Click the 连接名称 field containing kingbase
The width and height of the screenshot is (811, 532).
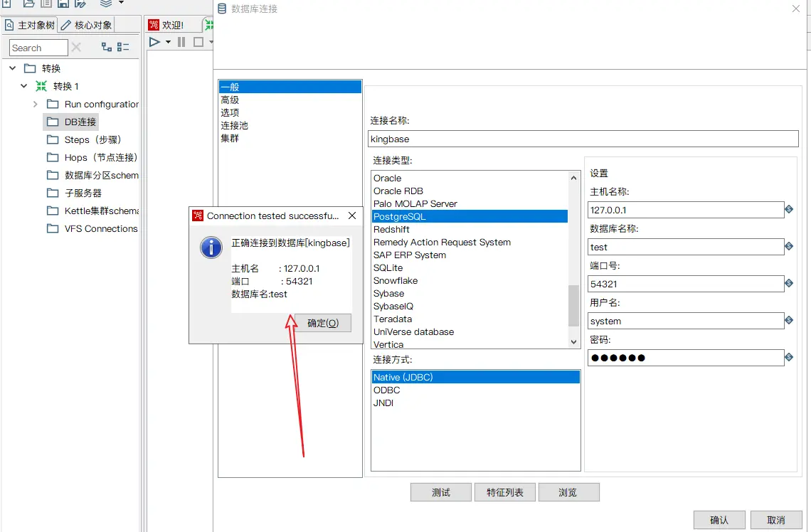(x=583, y=139)
